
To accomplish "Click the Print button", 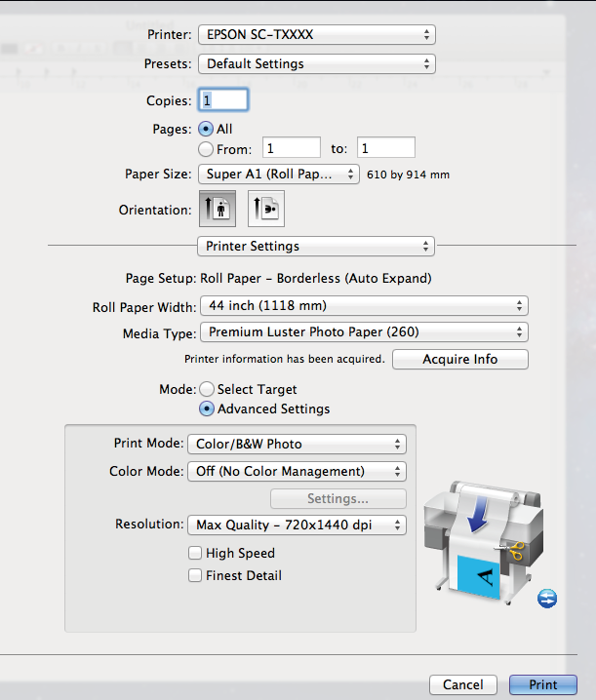I will coord(543,684).
